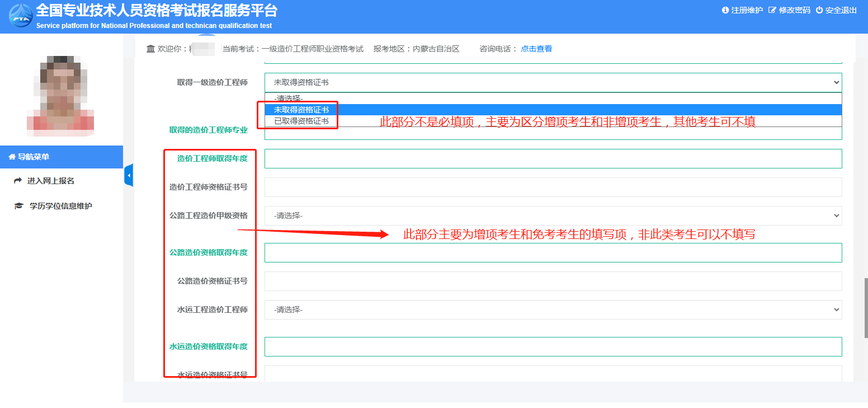The image size is (868, 408).
Task: Focus the 公路造价资格证书号 text field
Action: (x=553, y=281)
